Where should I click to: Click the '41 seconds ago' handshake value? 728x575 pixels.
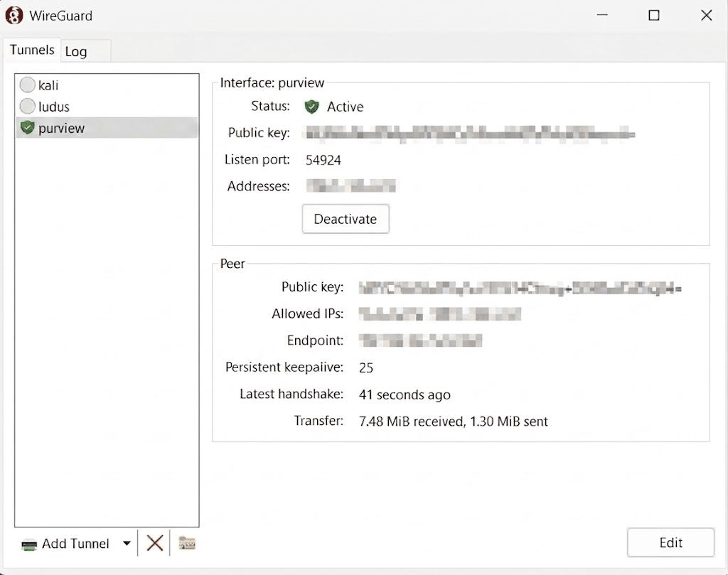[x=405, y=395]
